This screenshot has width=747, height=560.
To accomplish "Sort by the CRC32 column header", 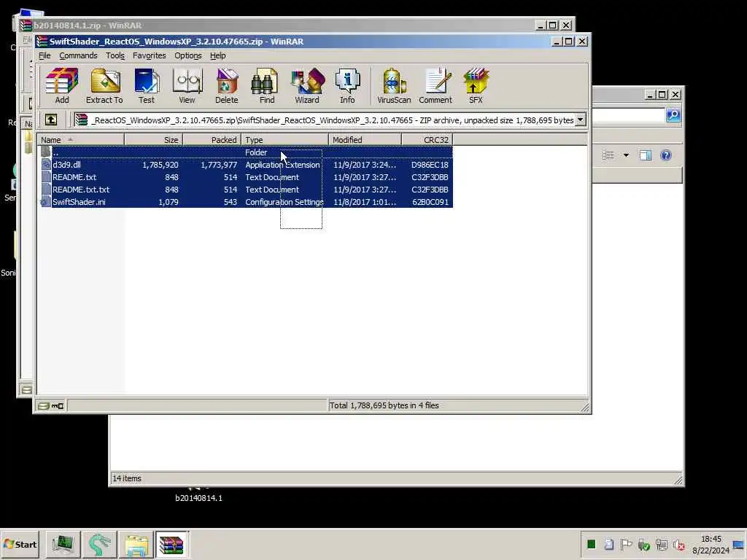I will click(427, 139).
